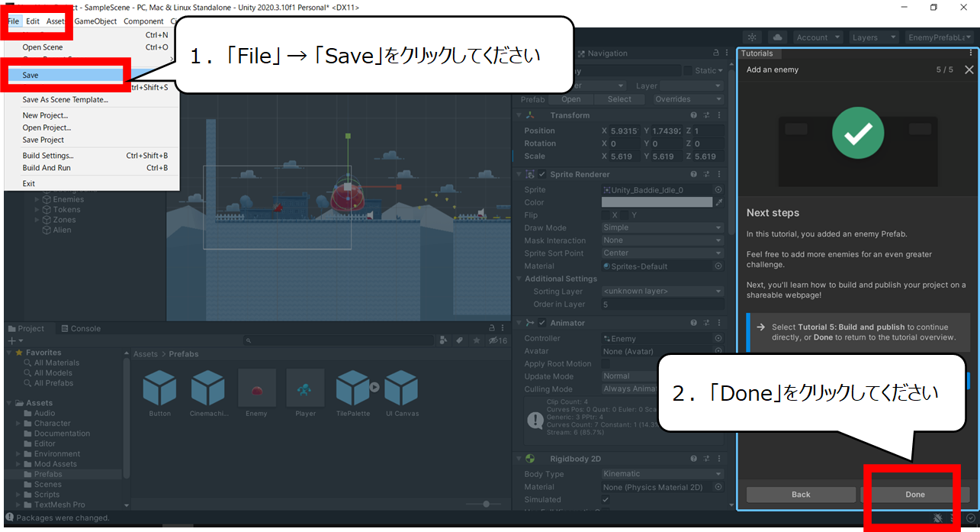Image resolution: width=980 pixels, height=532 pixels.
Task: Open Material Sprites-Default object picker
Action: pyautogui.click(x=718, y=266)
